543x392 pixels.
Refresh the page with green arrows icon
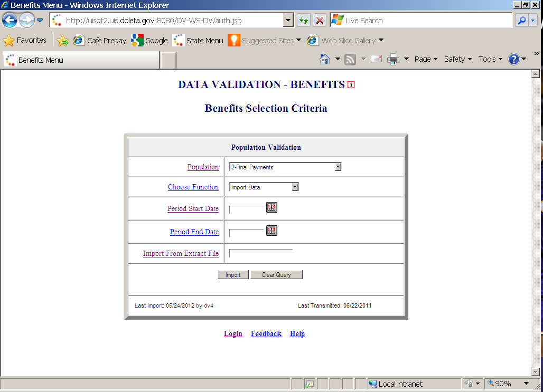point(304,21)
